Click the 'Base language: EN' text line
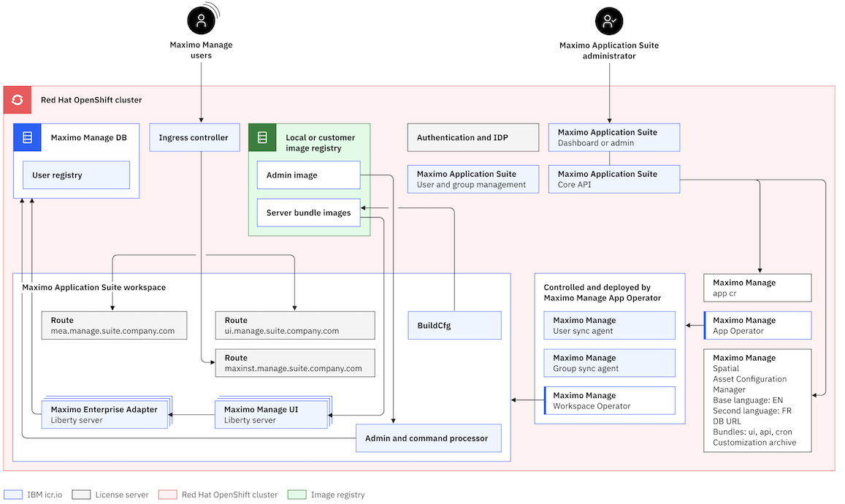845x504 pixels. tap(748, 400)
